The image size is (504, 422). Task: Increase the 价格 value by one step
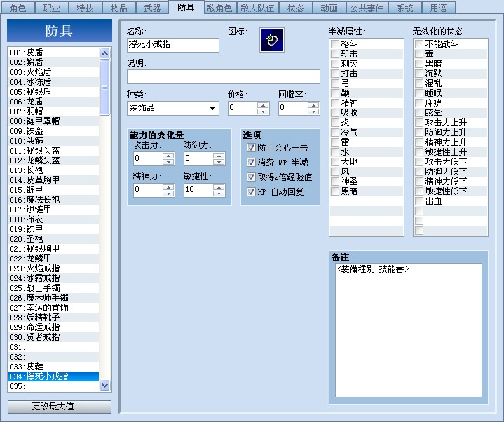(x=263, y=105)
